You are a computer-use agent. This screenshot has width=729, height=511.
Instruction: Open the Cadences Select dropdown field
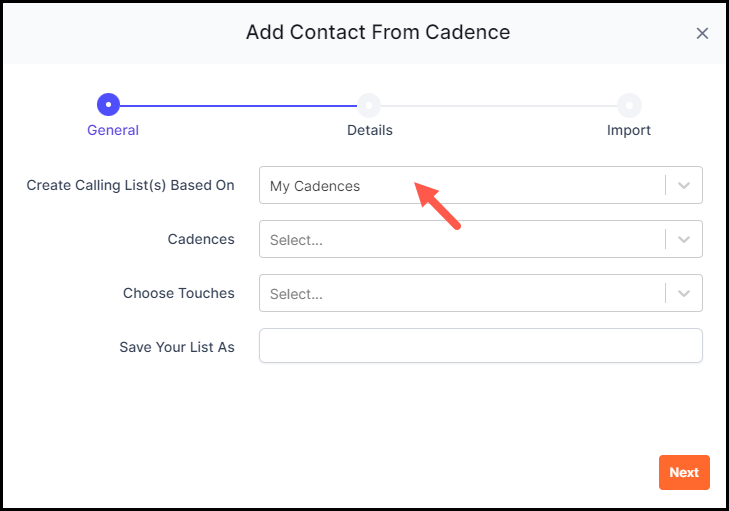(481, 239)
